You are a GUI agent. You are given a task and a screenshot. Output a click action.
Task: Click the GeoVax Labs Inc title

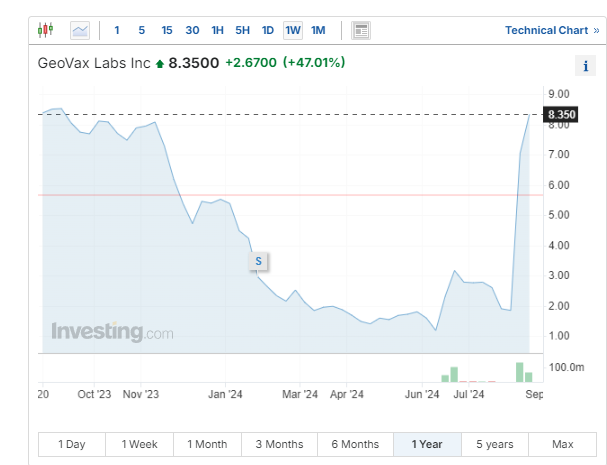click(94, 63)
